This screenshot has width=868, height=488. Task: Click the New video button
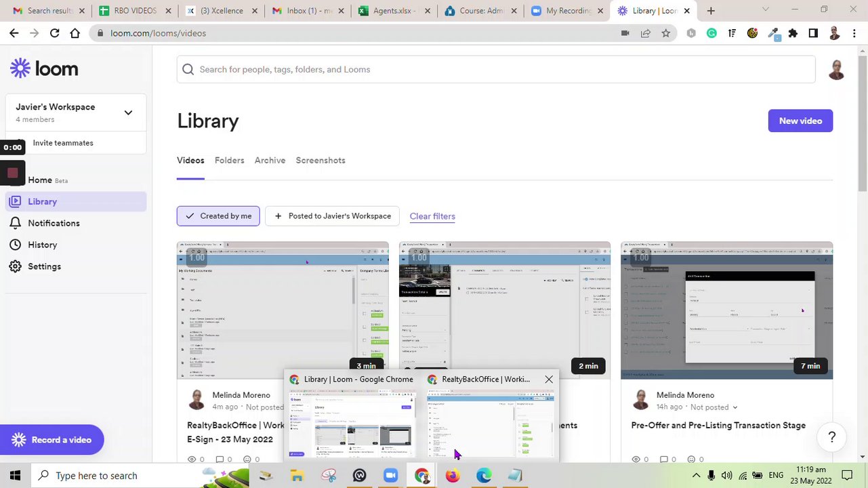[800, 121]
